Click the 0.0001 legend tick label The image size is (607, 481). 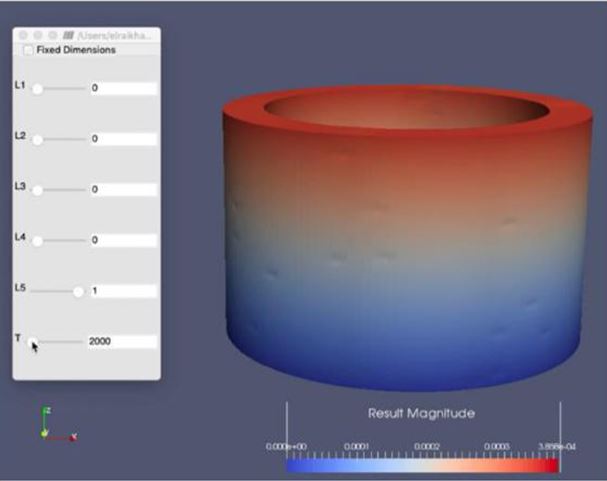(x=356, y=447)
